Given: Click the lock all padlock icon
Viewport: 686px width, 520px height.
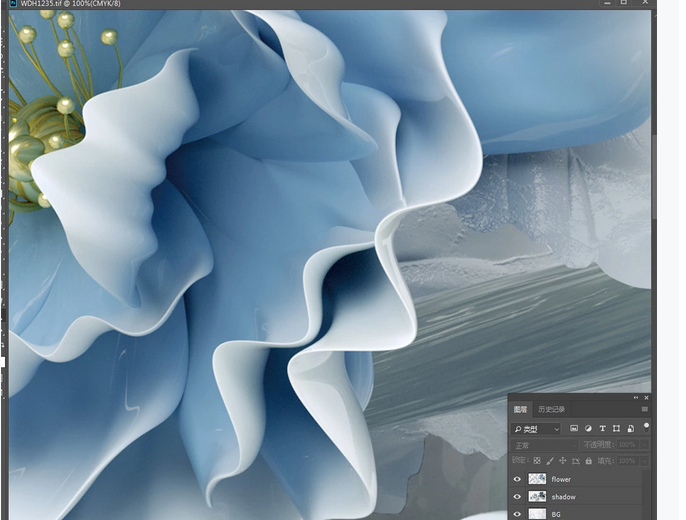Looking at the screenshot, I should [588, 461].
